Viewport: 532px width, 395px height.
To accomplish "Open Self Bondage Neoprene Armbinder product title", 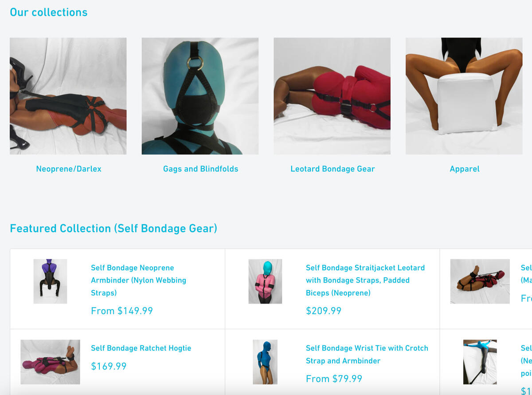I will coord(138,280).
